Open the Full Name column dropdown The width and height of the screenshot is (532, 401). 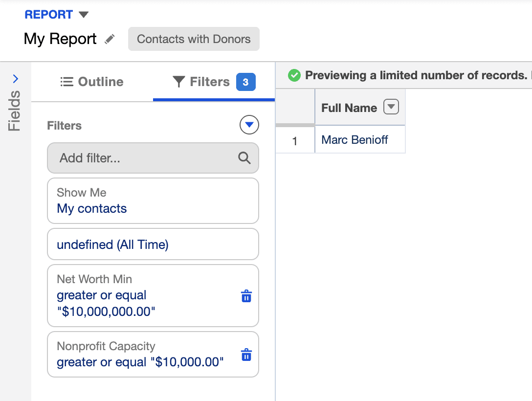coord(391,107)
